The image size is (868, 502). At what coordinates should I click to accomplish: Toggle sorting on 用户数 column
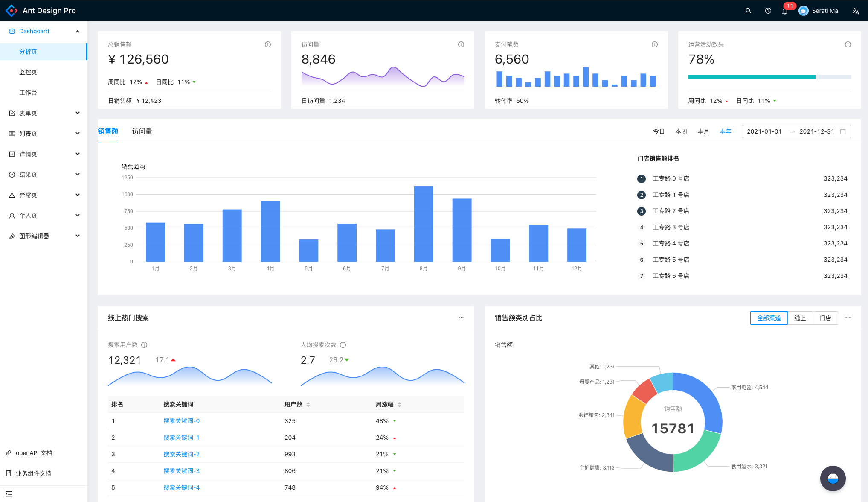[308, 404]
